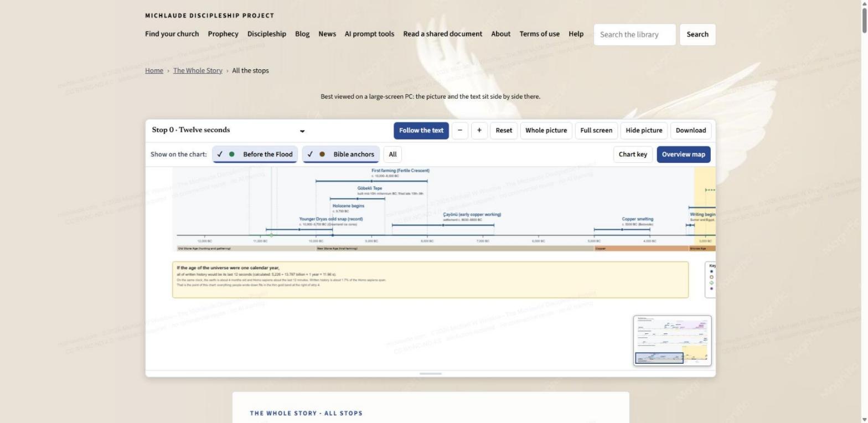This screenshot has width=868, height=423.
Task: Focus the Search the library field
Action: [634, 34]
